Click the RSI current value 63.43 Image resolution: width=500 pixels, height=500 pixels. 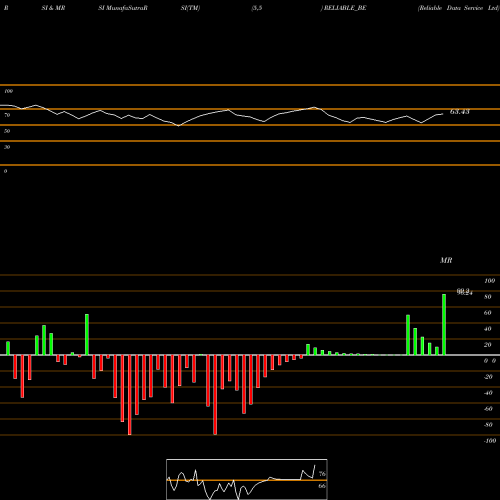460,112
